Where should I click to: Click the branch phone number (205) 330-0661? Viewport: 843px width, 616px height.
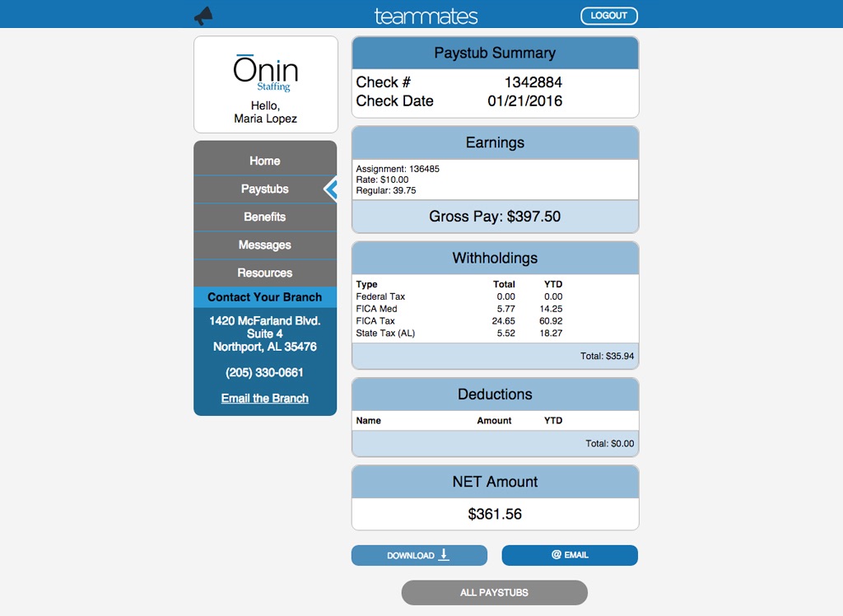coord(264,372)
